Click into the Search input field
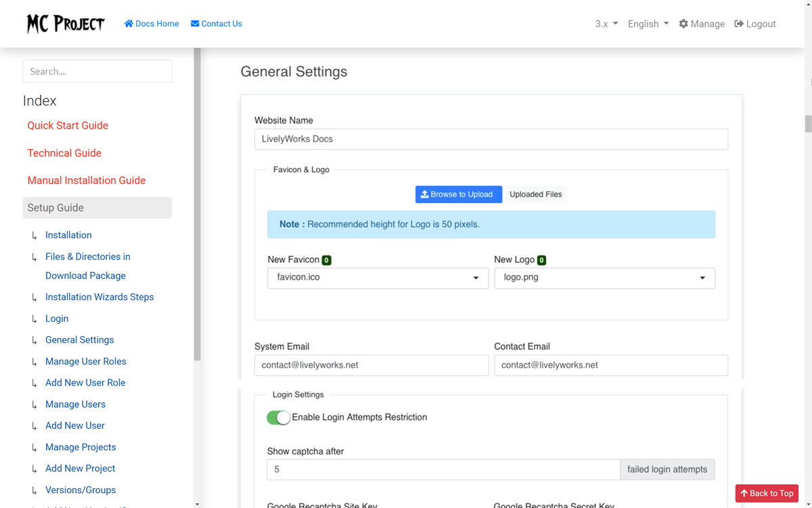The width and height of the screenshot is (812, 508). click(97, 71)
